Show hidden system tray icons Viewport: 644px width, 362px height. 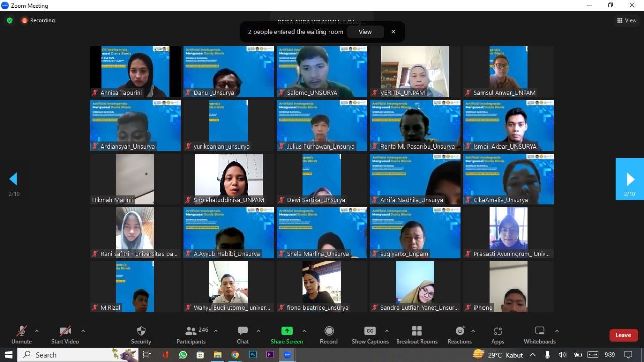533,355
